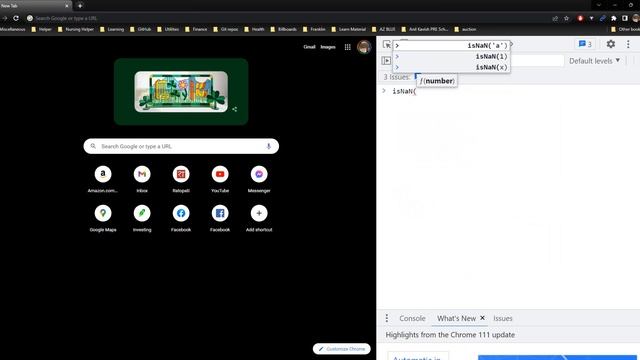
Task: Open the GitHub bookmarks folder
Action: pyautogui.click(x=141, y=29)
